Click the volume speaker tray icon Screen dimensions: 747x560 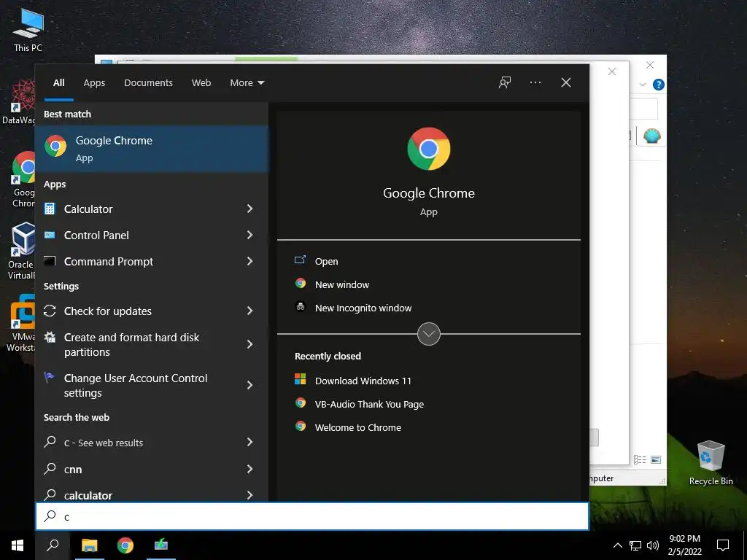653,545
